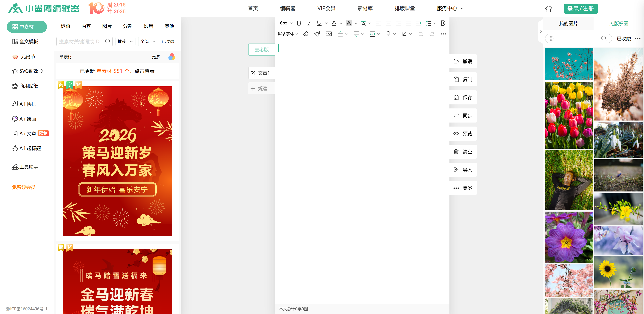The width and height of the screenshot is (644, 314).
Task: Click the 登录/注册 button
Action: click(580, 9)
